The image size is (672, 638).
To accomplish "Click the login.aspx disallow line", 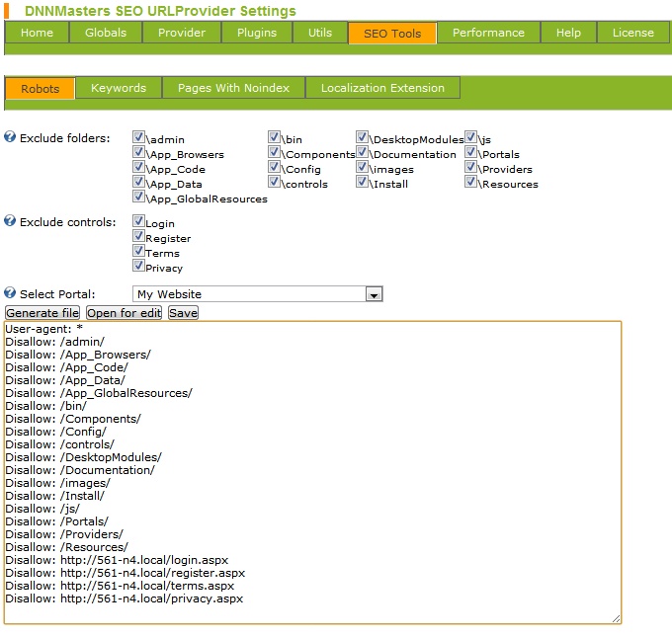I will click(x=117, y=560).
